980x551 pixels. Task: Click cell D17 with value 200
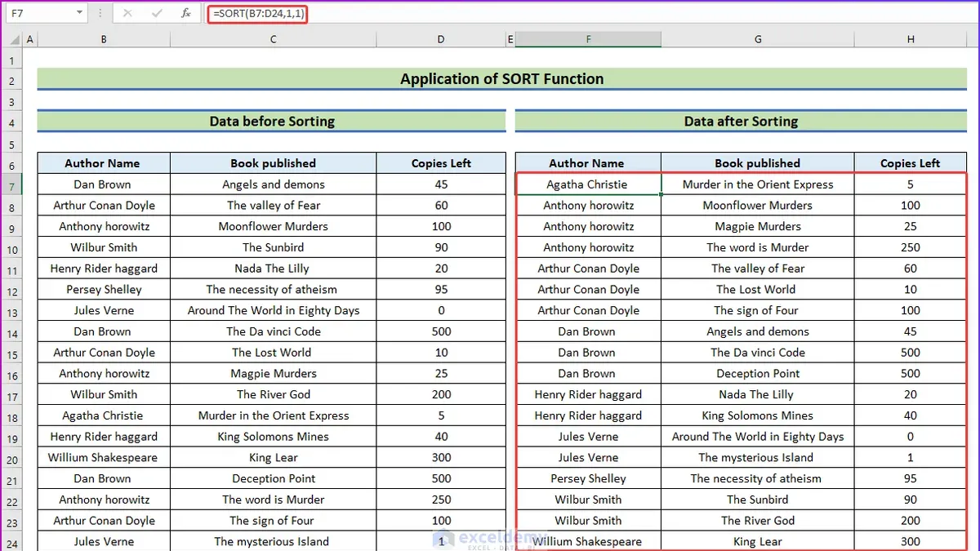441,394
